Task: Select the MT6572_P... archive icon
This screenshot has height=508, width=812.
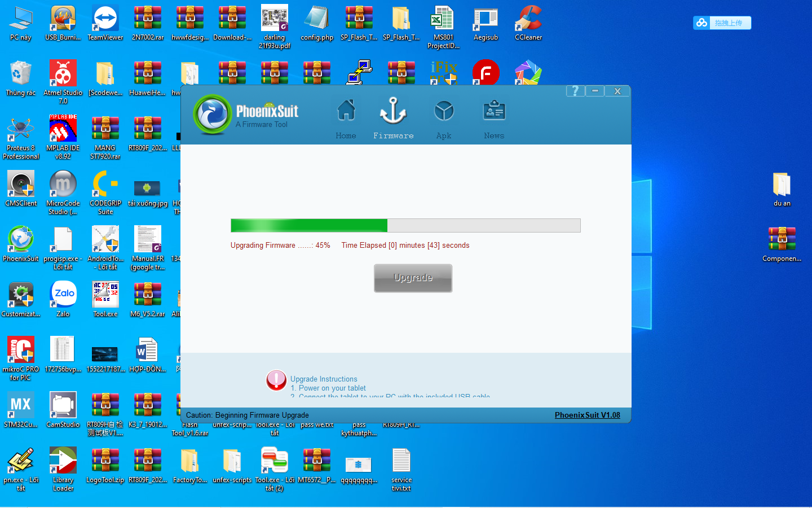Action: tap(317, 466)
